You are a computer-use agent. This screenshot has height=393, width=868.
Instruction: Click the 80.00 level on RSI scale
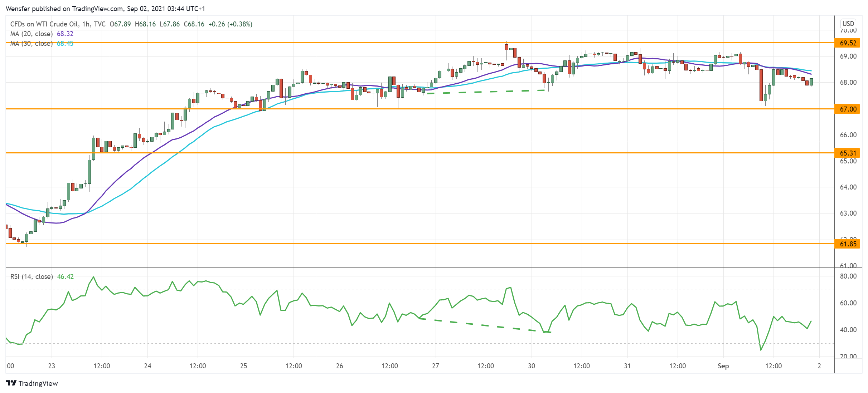(848, 276)
